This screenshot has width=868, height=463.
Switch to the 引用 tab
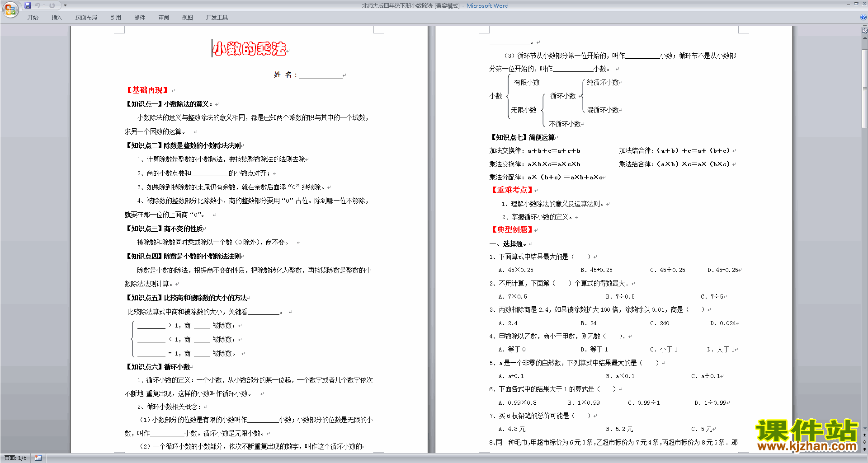pos(115,18)
